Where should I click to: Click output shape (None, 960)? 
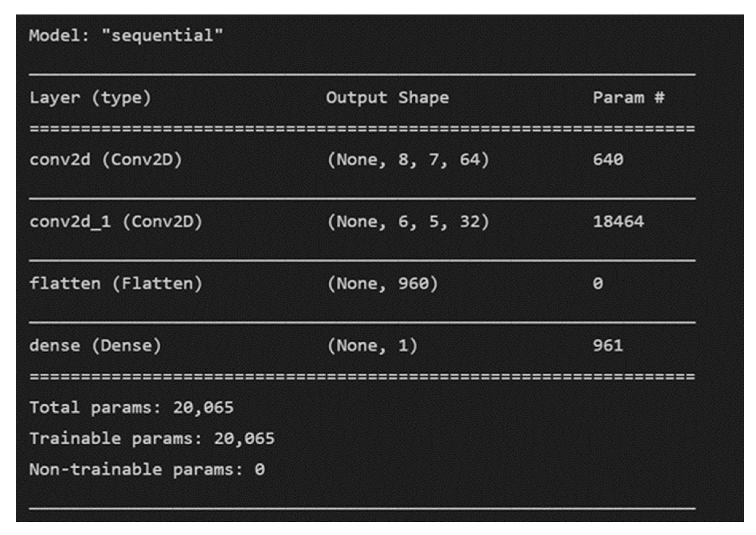383,284
